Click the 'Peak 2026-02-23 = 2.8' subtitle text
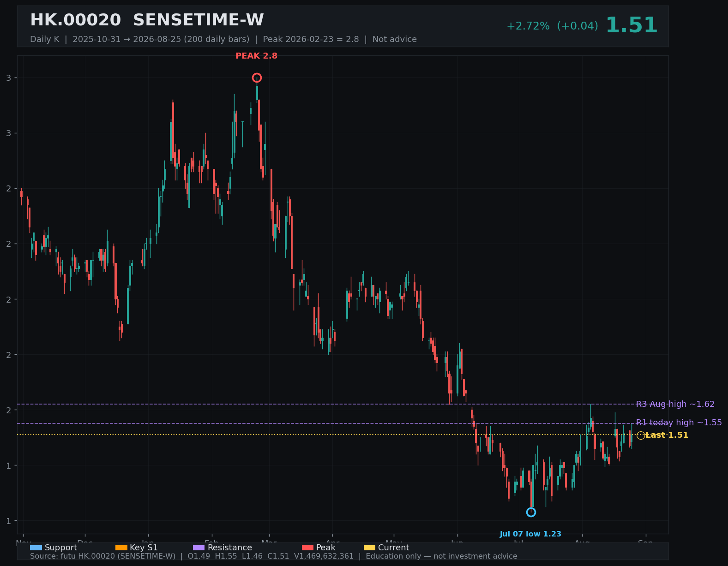The image size is (728, 566). tap(311, 39)
